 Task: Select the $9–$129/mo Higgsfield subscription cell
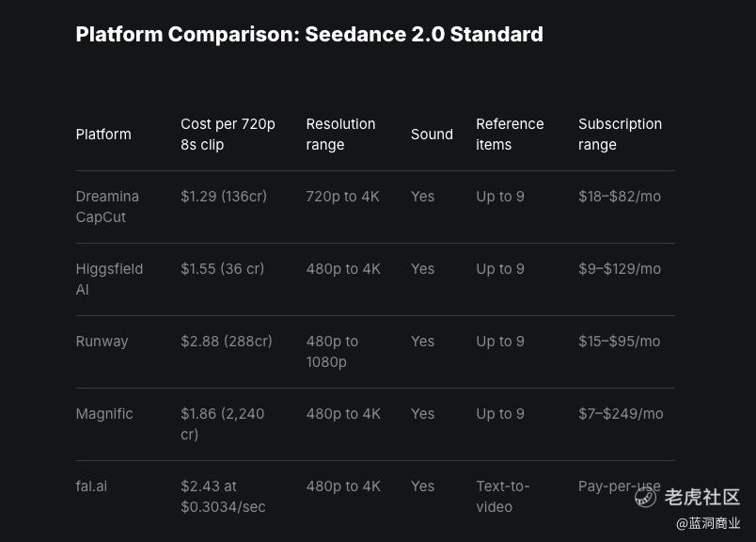click(x=620, y=269)
